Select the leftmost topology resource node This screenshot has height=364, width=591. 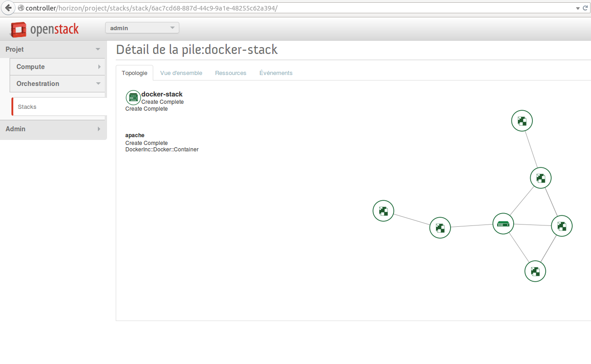383,211
